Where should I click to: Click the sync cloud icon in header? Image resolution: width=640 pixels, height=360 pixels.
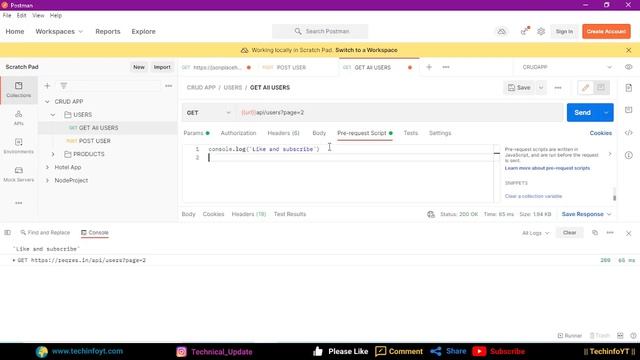(x=502, y=31)
